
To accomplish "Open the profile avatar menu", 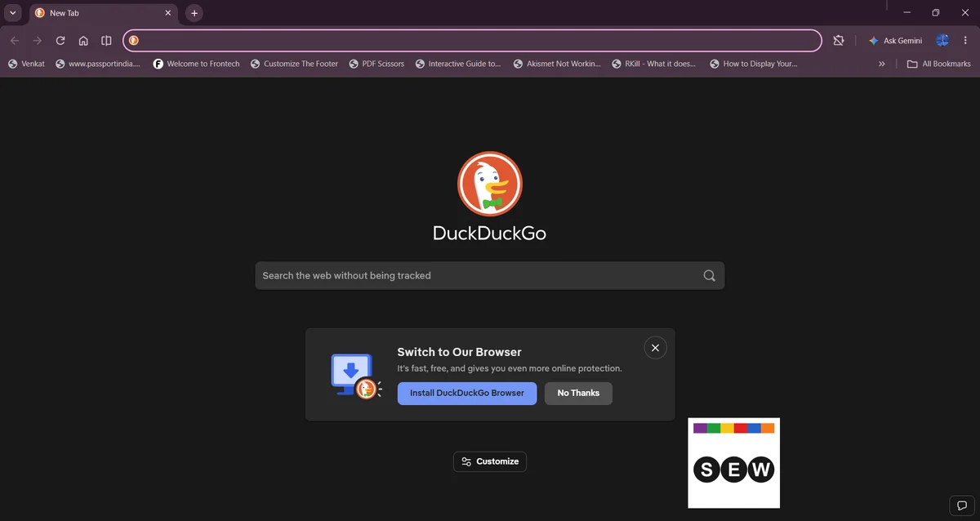I will [x=942, y=41].
